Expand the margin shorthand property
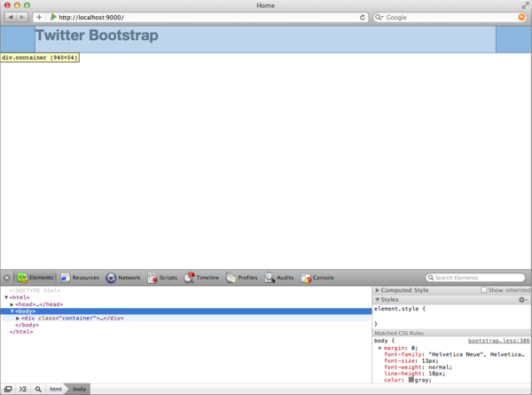The width and height of the screenshot is (532, 395). (380, 348)
